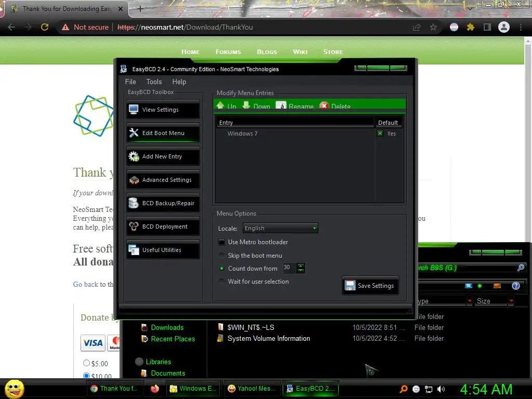
Task: Click the View Settings monitor icon
Action: click(134, 110)
